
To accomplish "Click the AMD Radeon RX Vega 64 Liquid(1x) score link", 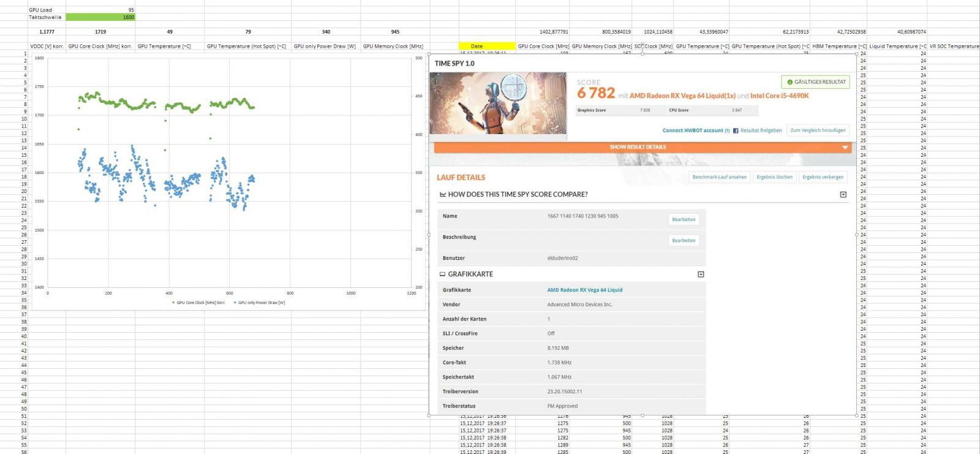I will click(682, 96).
